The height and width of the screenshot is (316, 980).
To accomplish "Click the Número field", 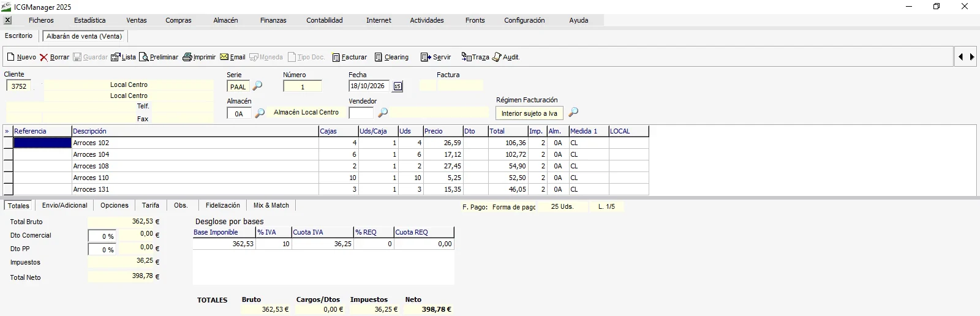I will [303, 86].
